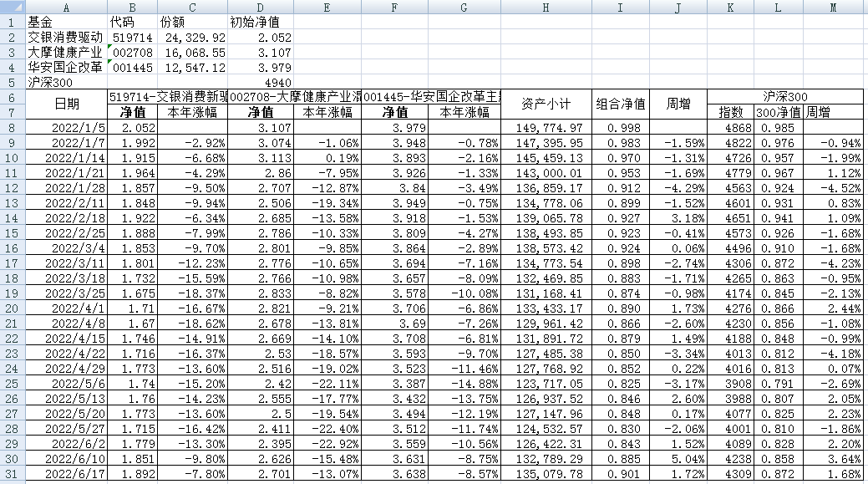
Task: Select column A header
Action: [66, 8]
